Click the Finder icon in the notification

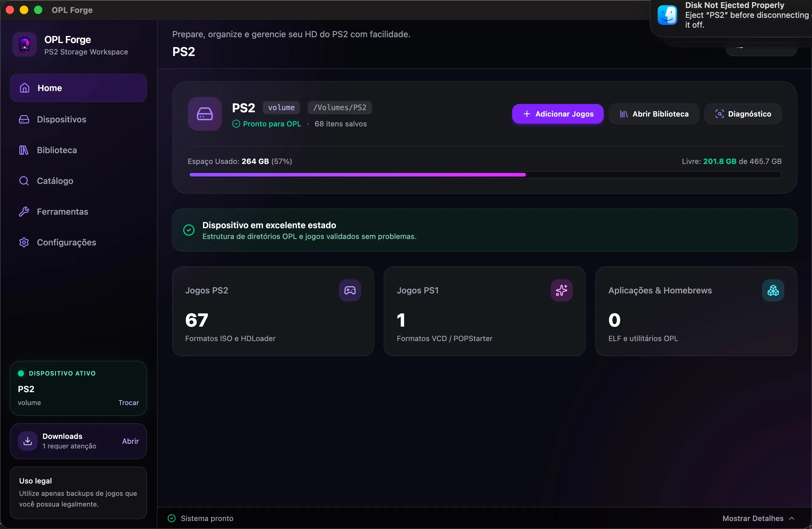(x=667, y=15)
